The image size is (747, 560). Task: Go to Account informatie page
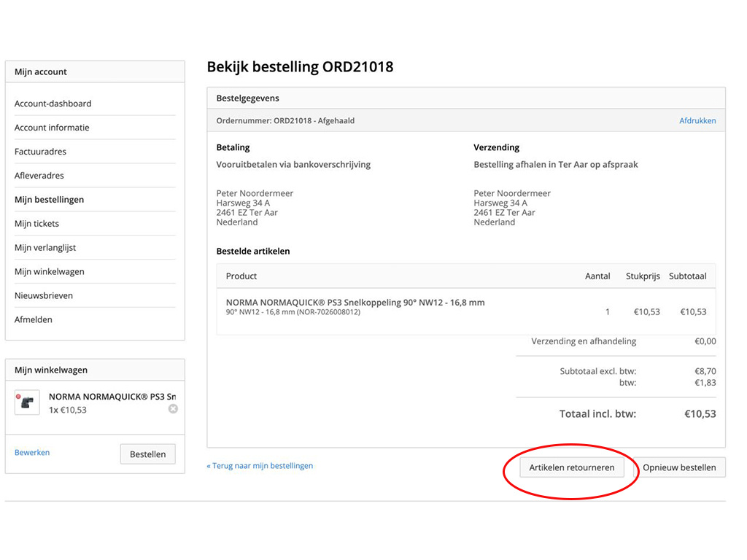click(x=52, y=128)
